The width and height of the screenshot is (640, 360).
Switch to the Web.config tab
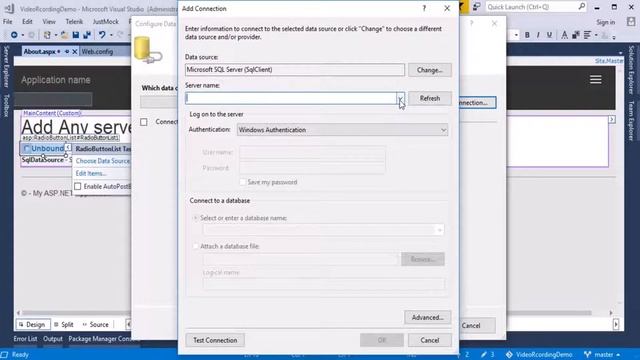pos(97,51)
